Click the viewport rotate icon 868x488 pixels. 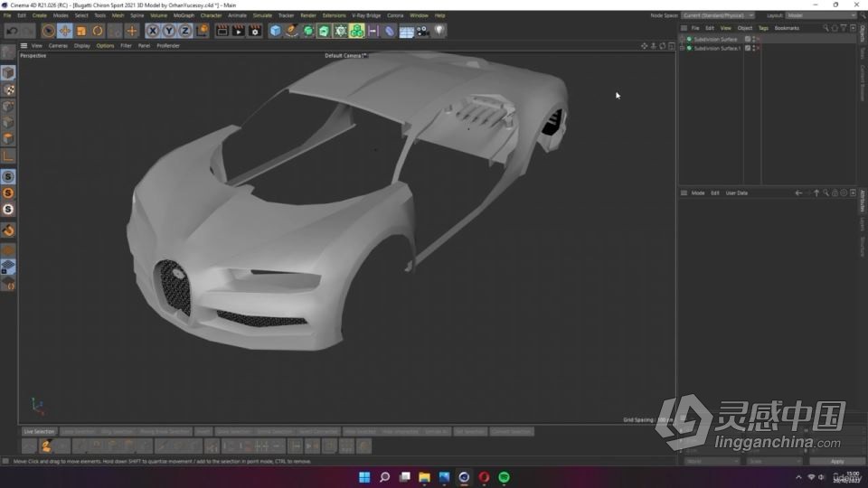663,46
